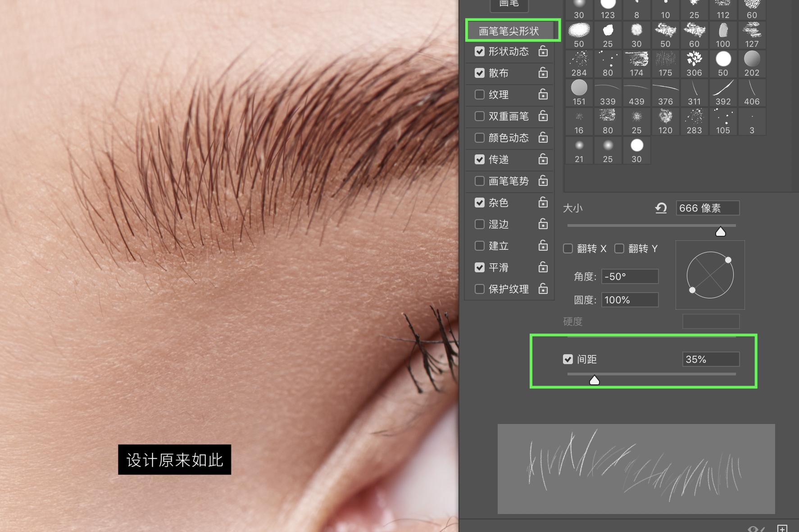799x532 pixels.
Task: Open the 散布 settings section
Action: tap(499, 73)
